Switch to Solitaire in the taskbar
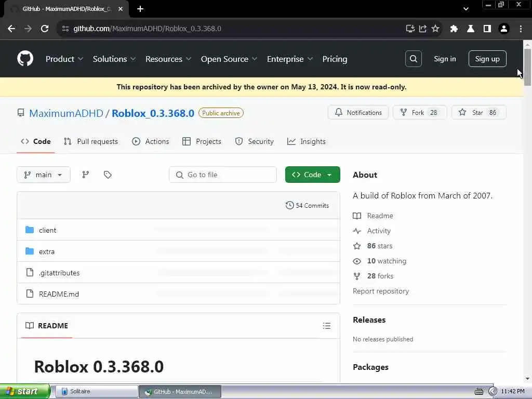 pyautogui.click(x=96, y=391)
